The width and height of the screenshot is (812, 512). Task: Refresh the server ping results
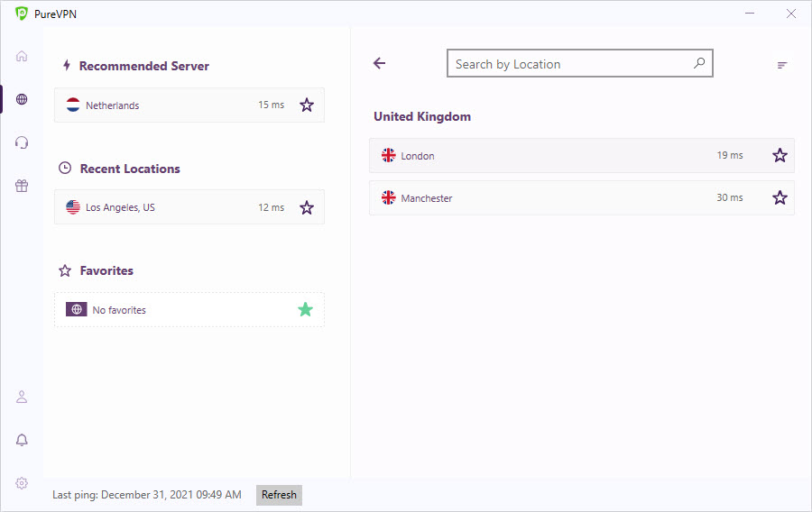pos(279,495)
